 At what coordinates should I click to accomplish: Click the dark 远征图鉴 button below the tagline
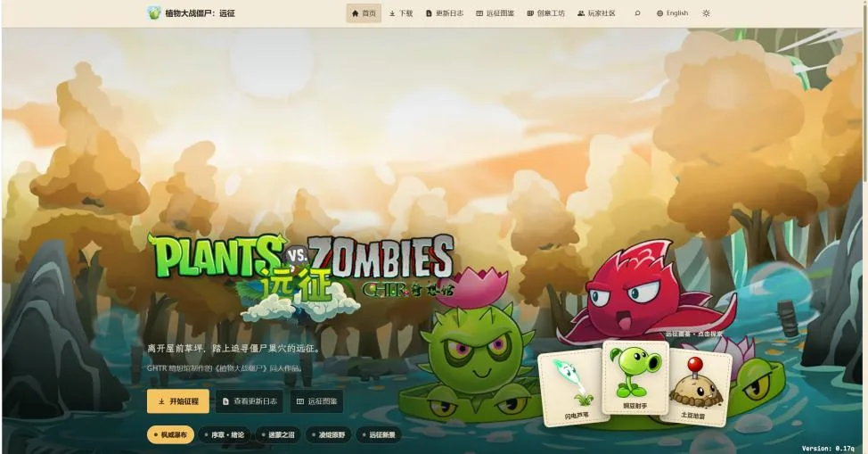[x=316, y=401]
